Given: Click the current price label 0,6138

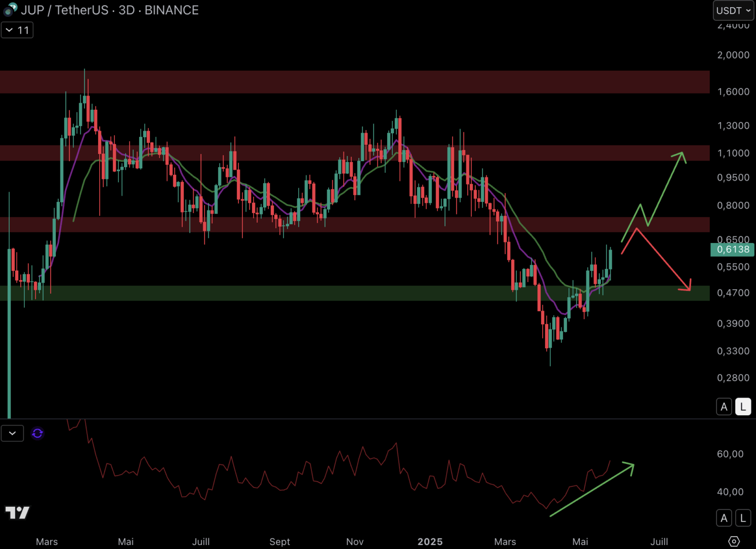Looking at the screenshot, I should click(732, 249).
